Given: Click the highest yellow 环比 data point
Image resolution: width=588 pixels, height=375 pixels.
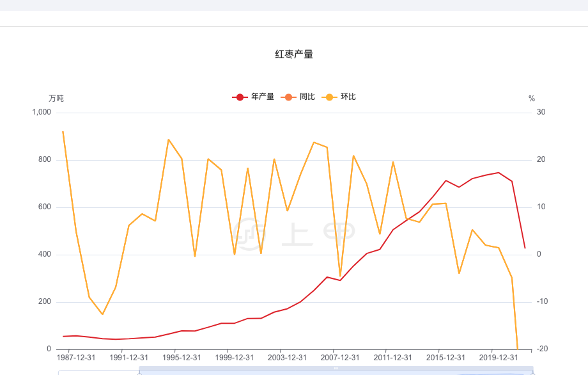Looking at the screenshot, I should click(62, 132).
